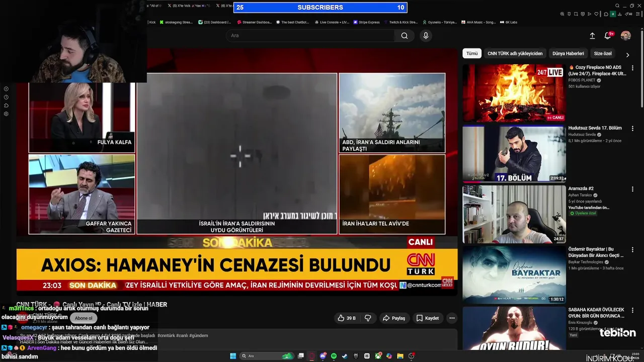Open Steam from the taskbar
644x362 pixels.
(x=345, y=356)
